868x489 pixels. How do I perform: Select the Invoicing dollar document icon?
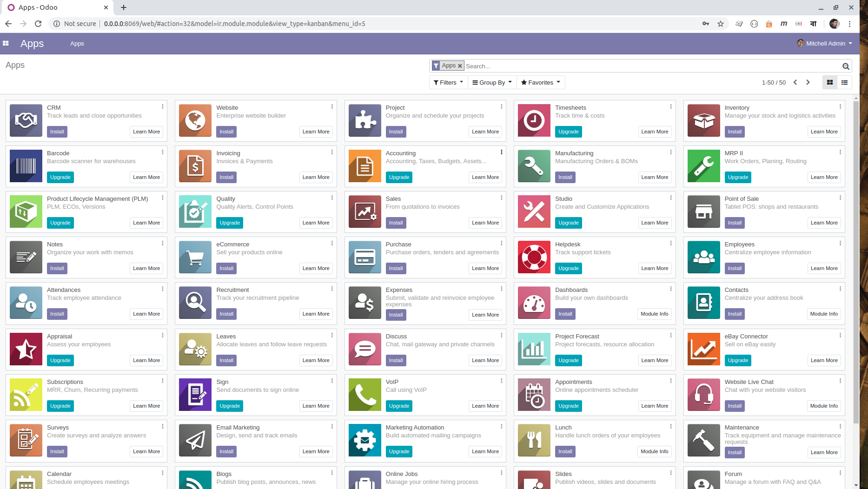tap(195, 166)
